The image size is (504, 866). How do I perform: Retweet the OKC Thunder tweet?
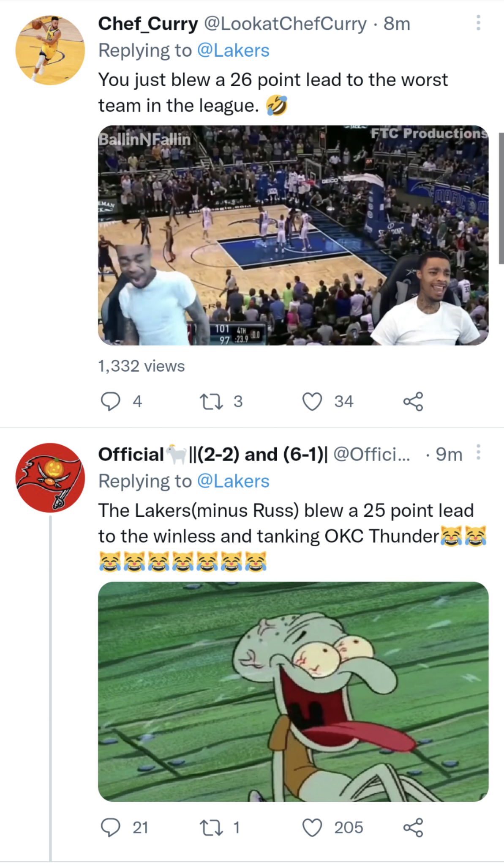[x=211, y=828]
